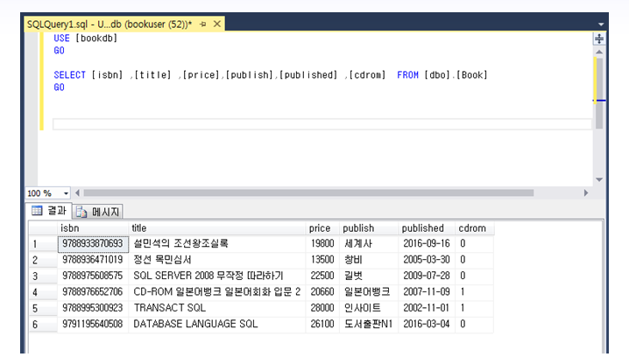
Task: Click title cell DATABASE LANGUAGE SQL
Action: click(x=217, y=324)
